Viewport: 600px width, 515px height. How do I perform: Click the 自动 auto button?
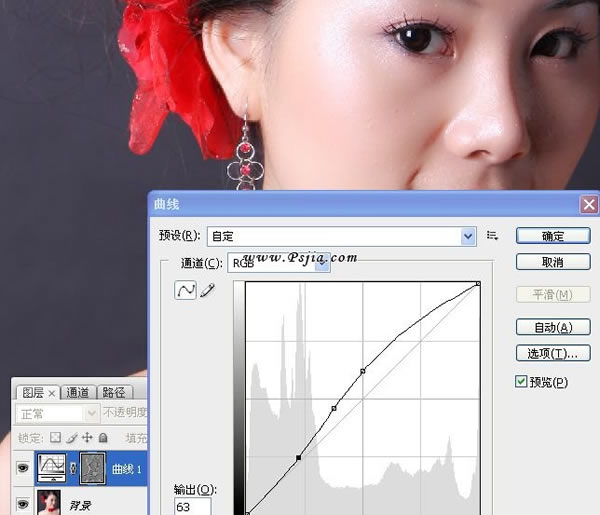[553, 327]
